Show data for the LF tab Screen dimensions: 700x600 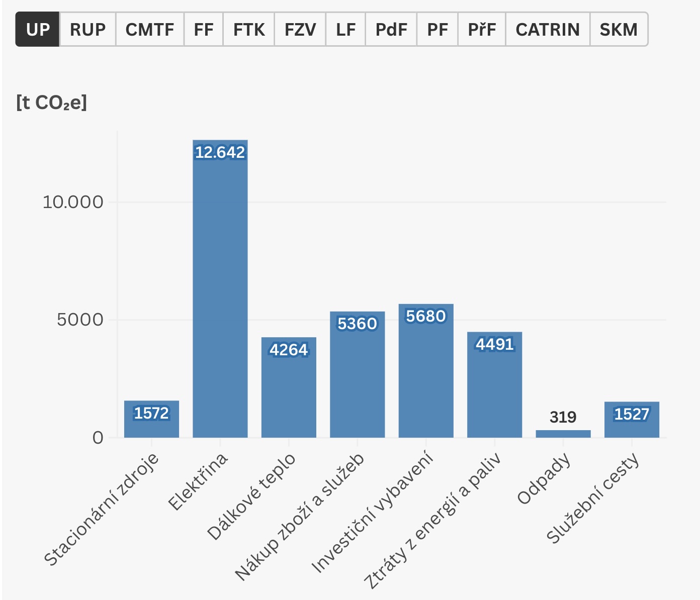345,30
